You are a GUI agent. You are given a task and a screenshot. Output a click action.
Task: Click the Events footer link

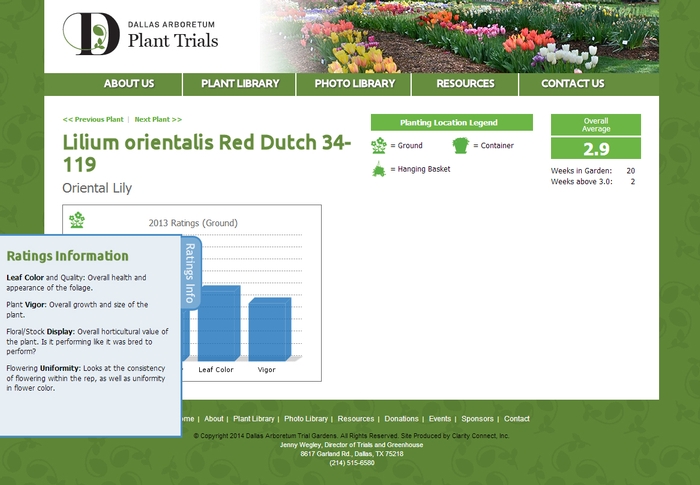coord(440,419)
